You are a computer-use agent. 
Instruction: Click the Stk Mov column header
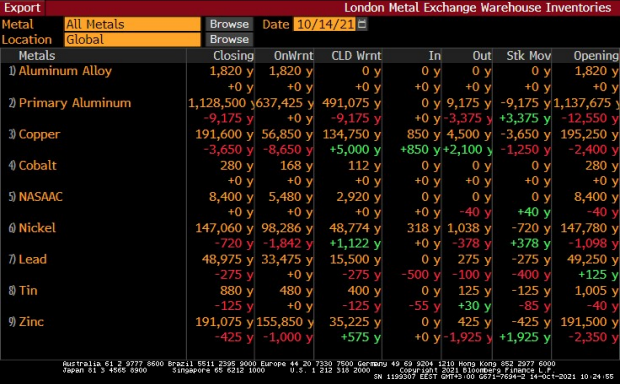[x=528, y=56]
